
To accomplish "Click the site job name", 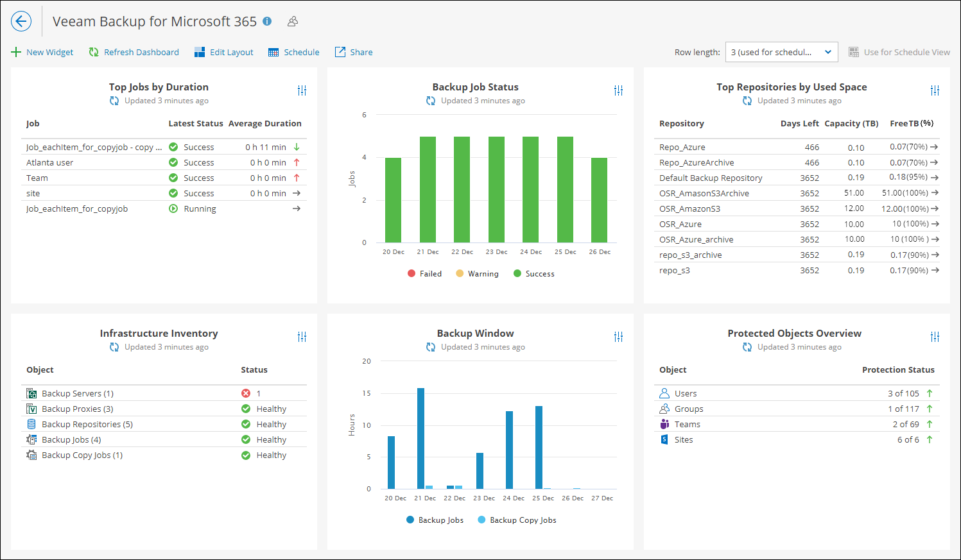I will (x=33, y=193).
